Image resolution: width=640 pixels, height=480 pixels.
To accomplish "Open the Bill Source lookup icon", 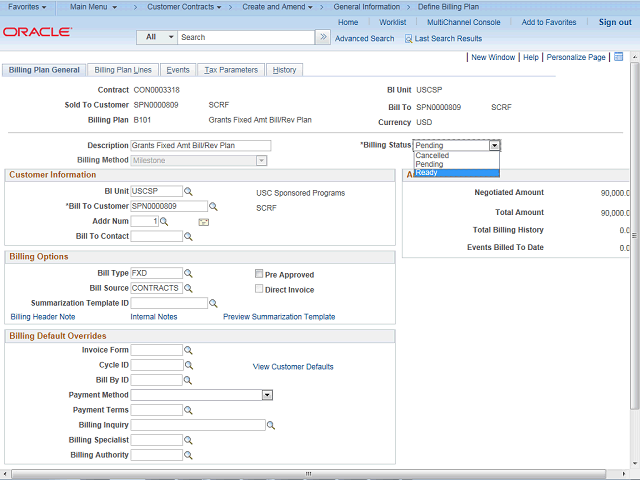I will click(x=188, y=288).
